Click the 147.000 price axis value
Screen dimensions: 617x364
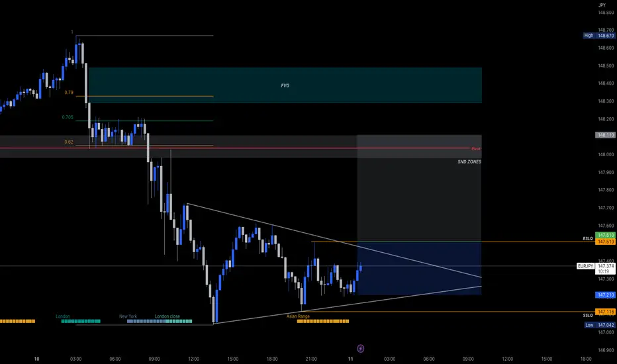606,332
